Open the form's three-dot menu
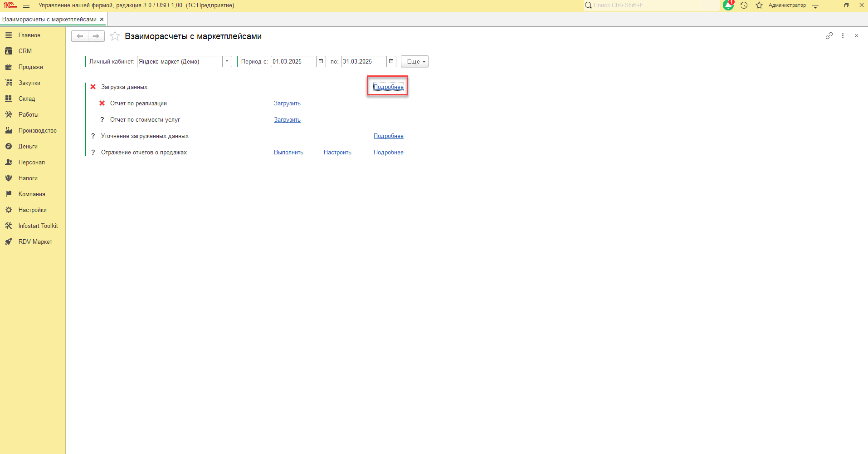868x454 pixels. (843, 36)
